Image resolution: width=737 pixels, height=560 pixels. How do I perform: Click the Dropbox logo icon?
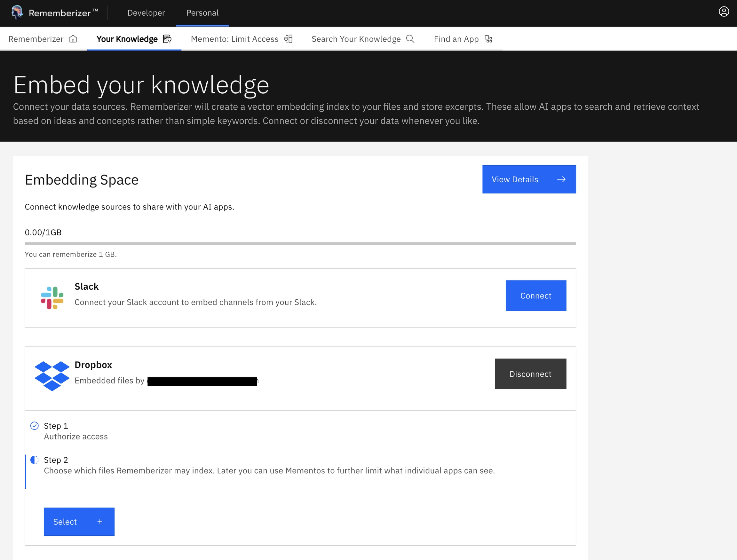[52, 376]
